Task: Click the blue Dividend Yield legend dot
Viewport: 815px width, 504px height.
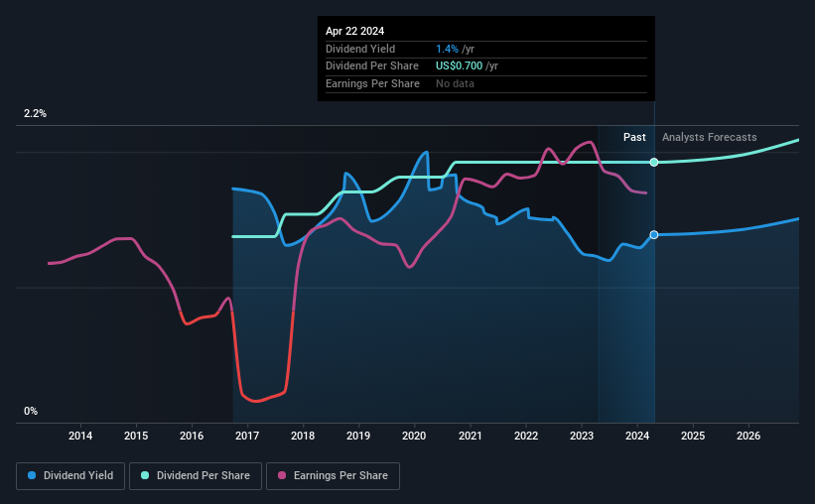Action: [x=32, y=475]
